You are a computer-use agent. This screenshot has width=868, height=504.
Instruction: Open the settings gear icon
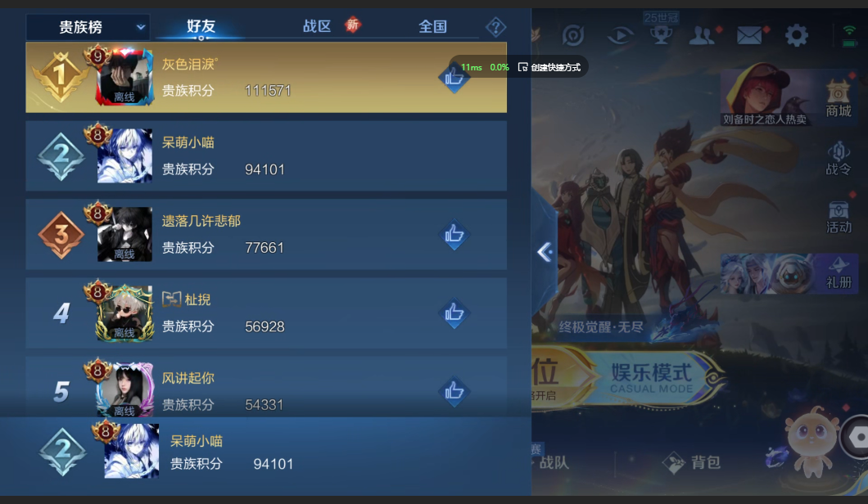[x=797, y=35]
